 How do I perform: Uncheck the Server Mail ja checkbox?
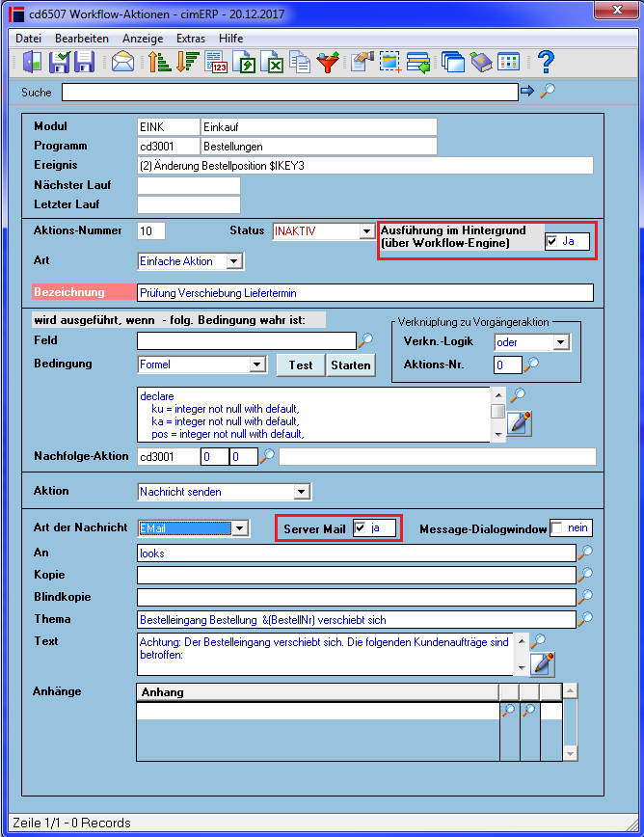click(x=361, y=527)
